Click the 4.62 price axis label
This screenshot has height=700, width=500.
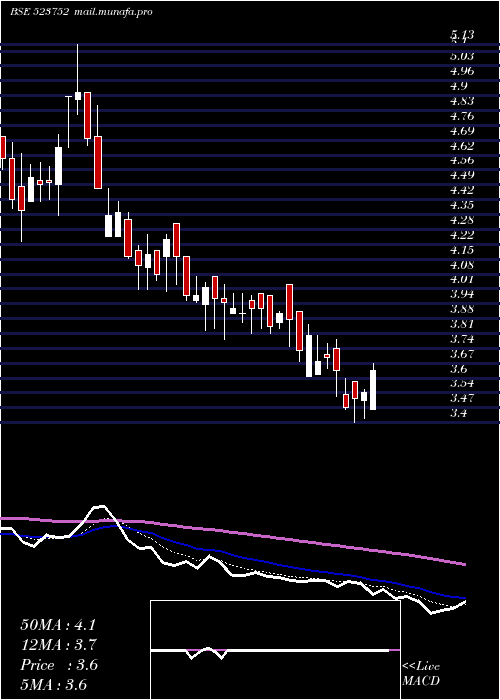click(x=462, y=146)
